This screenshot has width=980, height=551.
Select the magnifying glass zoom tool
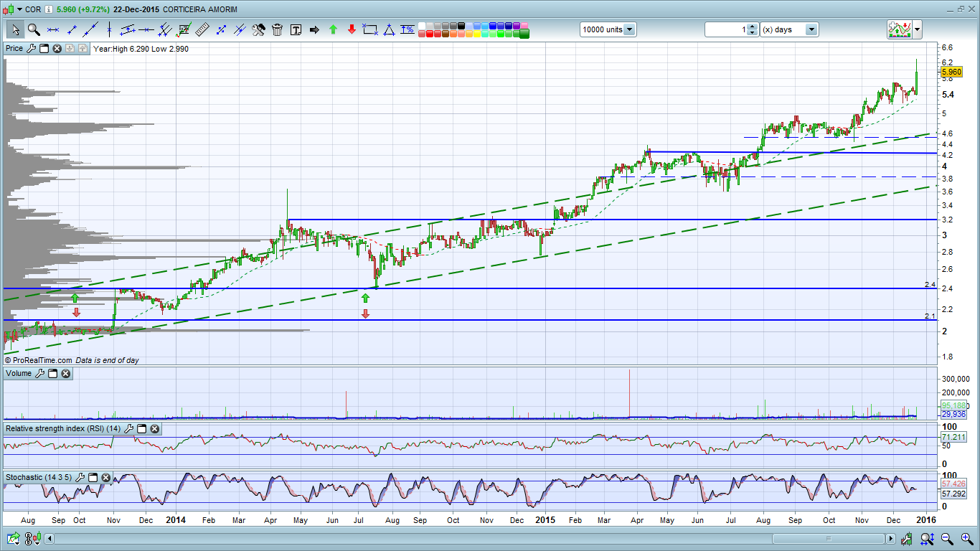[33, 29]
